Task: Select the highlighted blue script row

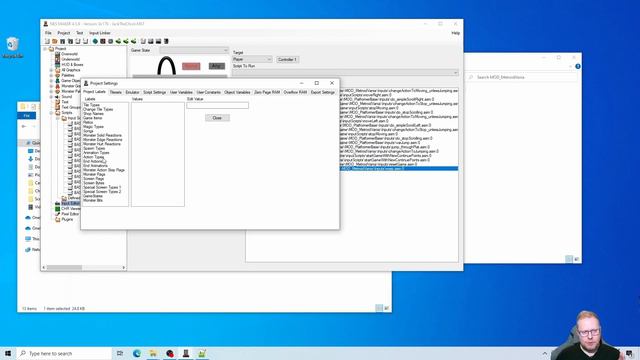Action: tap(399, 169)
